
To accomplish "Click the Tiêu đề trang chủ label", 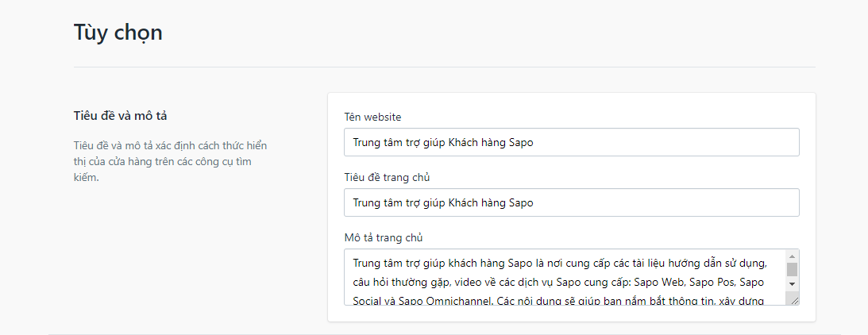I will pyautogui.click(x=387, y=177).
